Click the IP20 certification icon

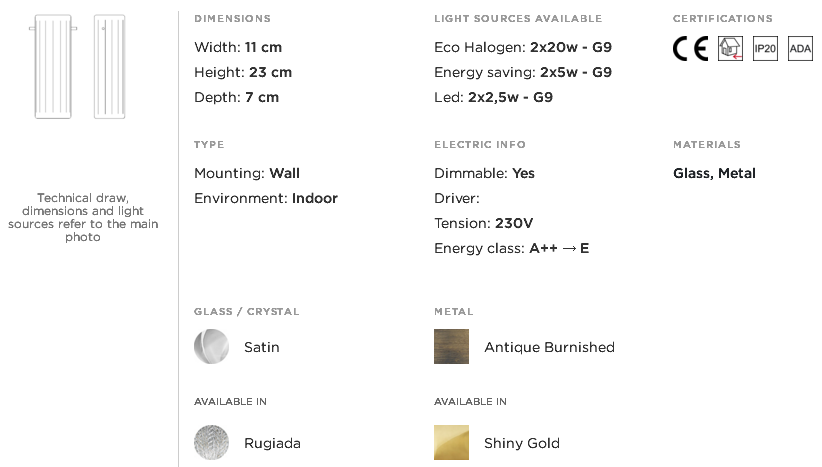click(x=765, y=49)
